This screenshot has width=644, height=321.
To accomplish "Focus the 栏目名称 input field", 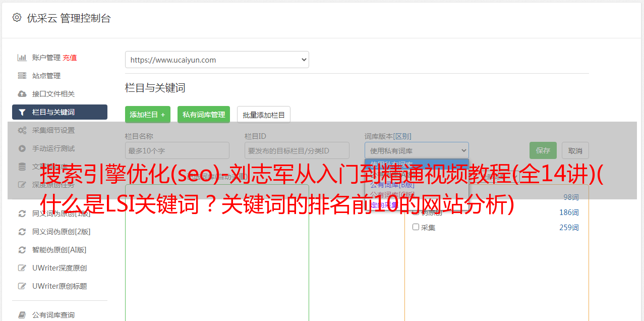I will [177, 150].
